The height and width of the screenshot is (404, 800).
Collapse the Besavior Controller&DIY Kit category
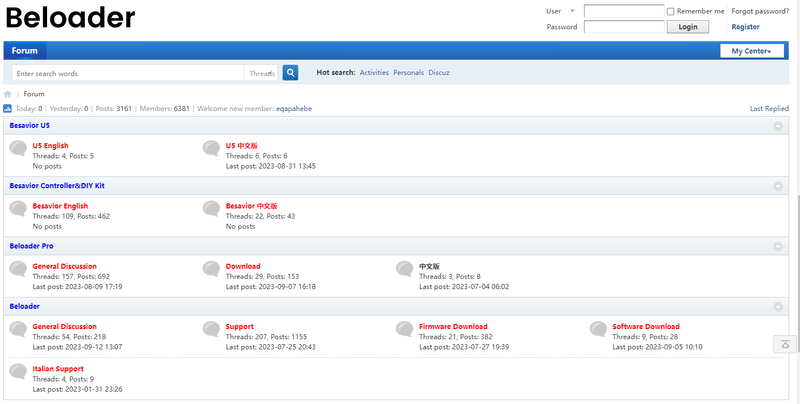[x=778, y=186]
